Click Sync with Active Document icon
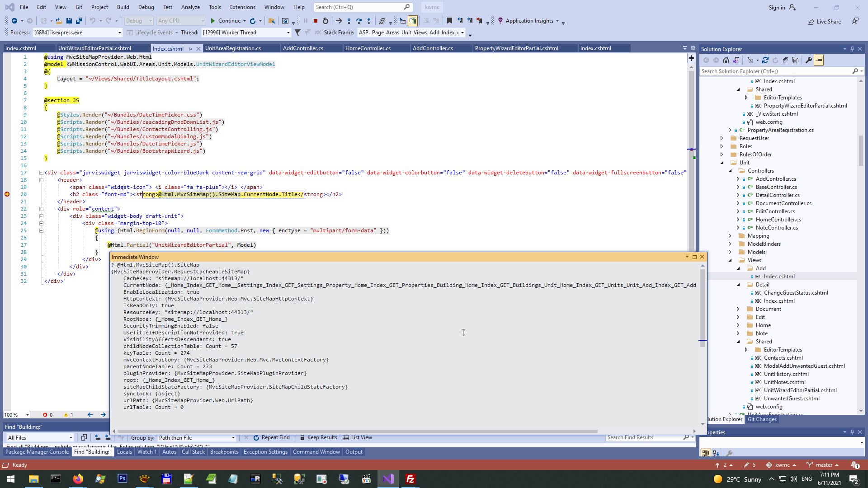868x488 pixels. coord(765,60)
